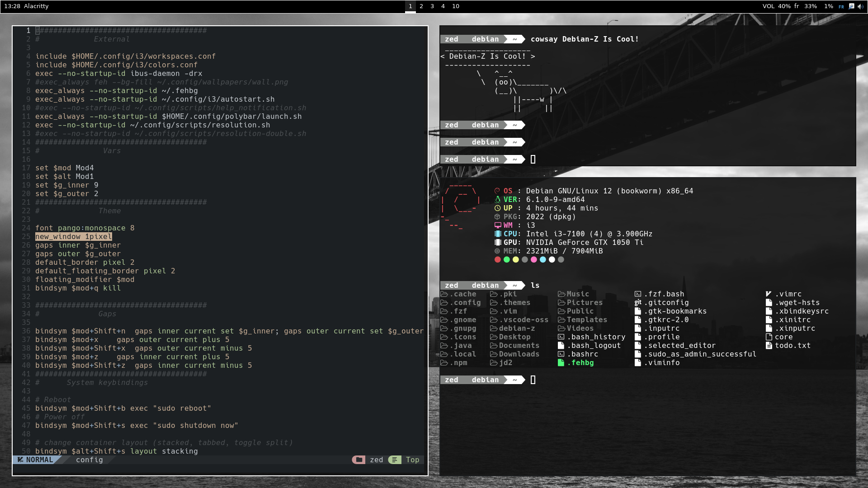Screen dimensions: 868x488
Task: Click the folder icon next to Music
Action: click(561, 294)
